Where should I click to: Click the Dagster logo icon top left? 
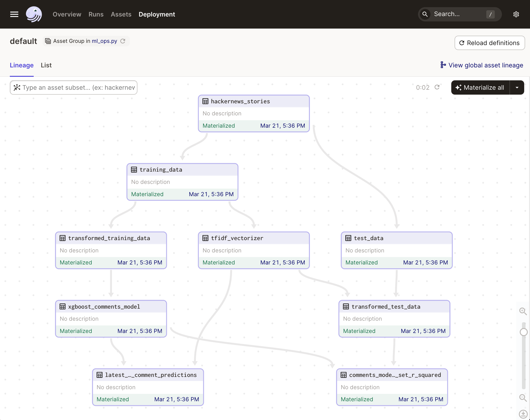[34, 14]
